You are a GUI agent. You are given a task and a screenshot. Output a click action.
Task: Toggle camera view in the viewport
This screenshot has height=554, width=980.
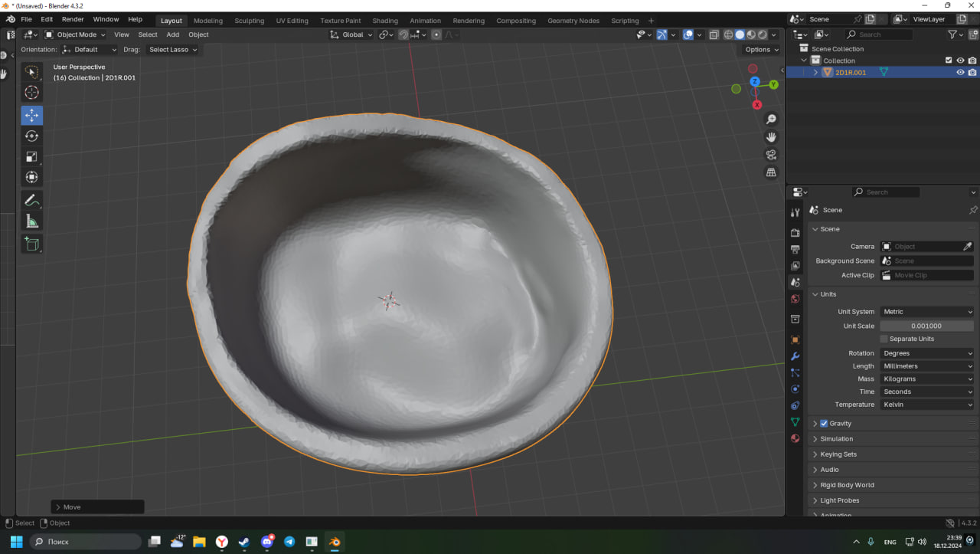tap(771, 155)
